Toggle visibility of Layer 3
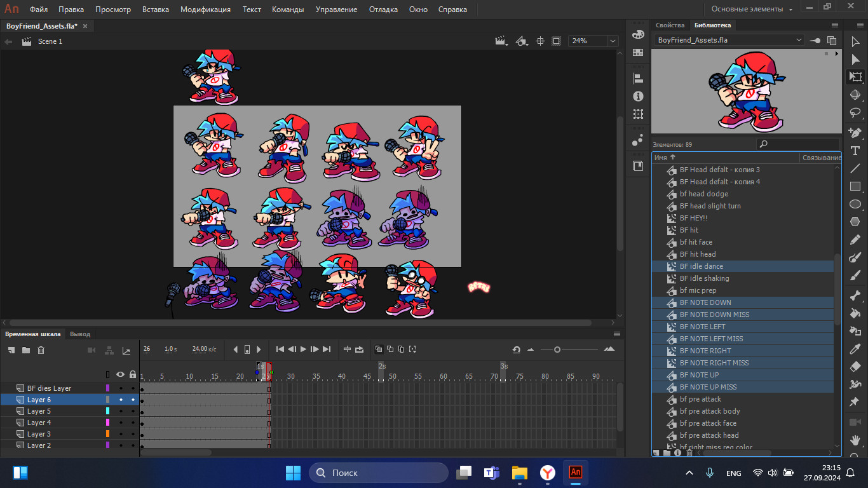The image size is (868, 488). [x=120, y=434]
